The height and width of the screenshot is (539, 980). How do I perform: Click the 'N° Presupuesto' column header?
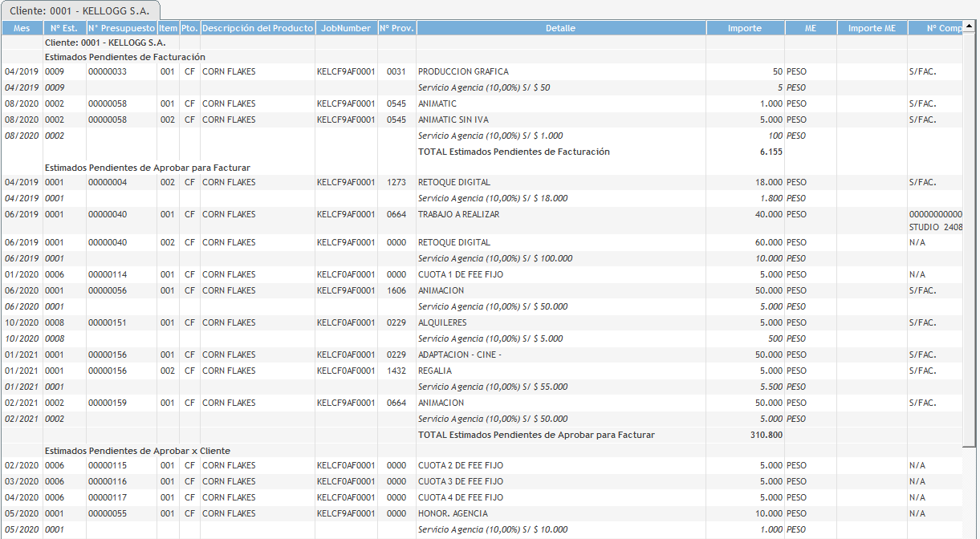121,28
